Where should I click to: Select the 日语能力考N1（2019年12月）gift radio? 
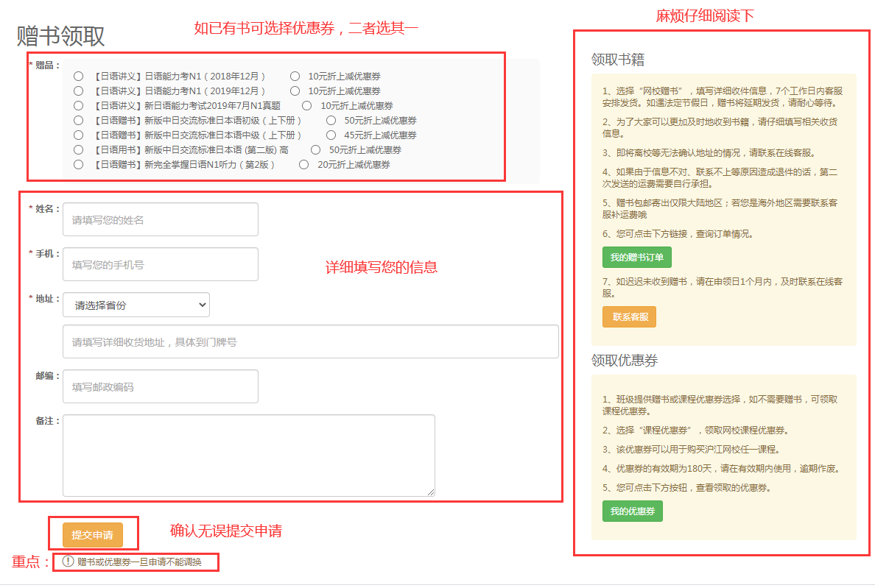pyautogui.click(x=78, y=91)
